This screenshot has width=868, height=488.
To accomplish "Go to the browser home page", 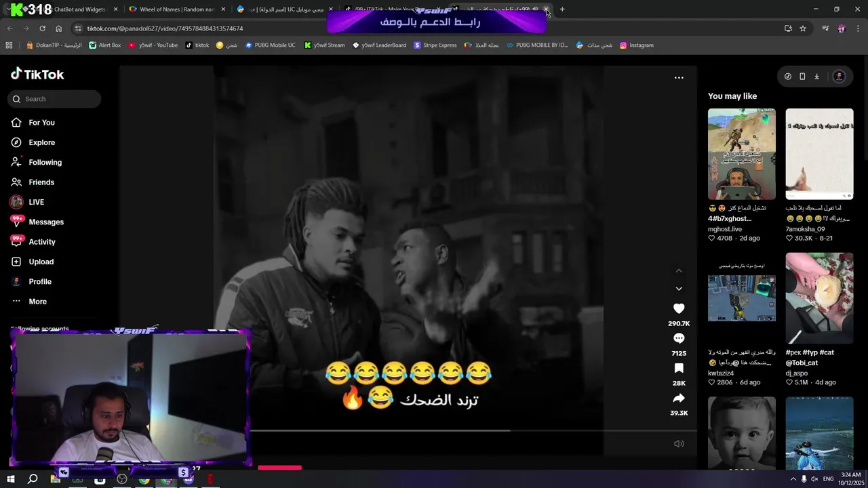I will [58, 28].
